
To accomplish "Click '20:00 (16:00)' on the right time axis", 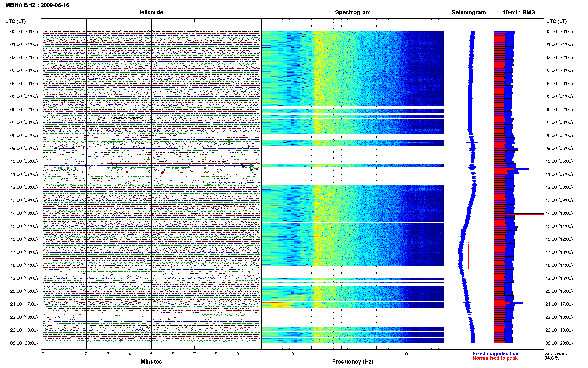I will (559, 291).
